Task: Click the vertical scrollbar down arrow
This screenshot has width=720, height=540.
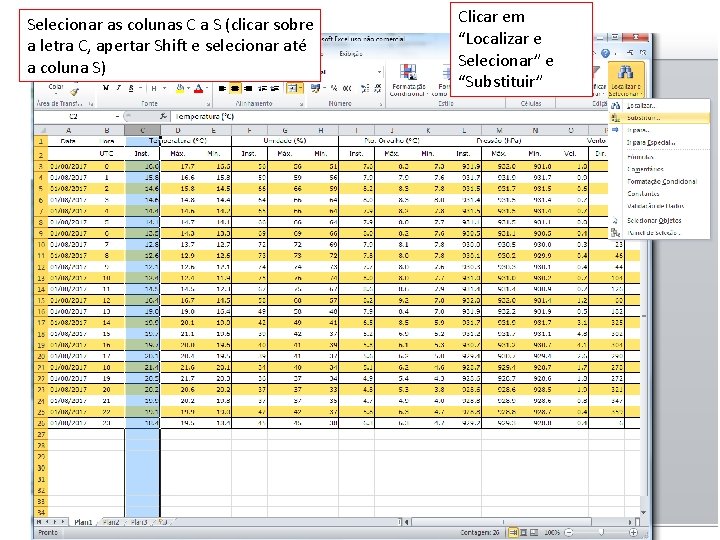Action: 643,512
